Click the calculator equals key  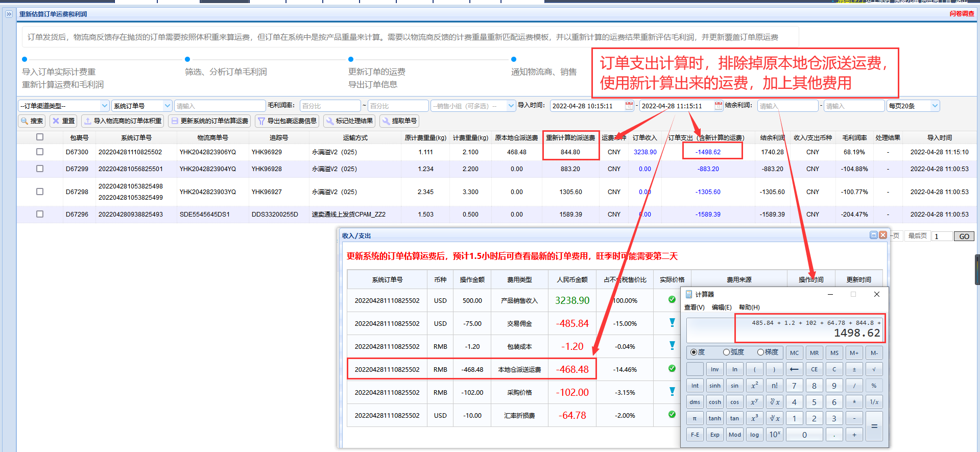click(874, 426)
